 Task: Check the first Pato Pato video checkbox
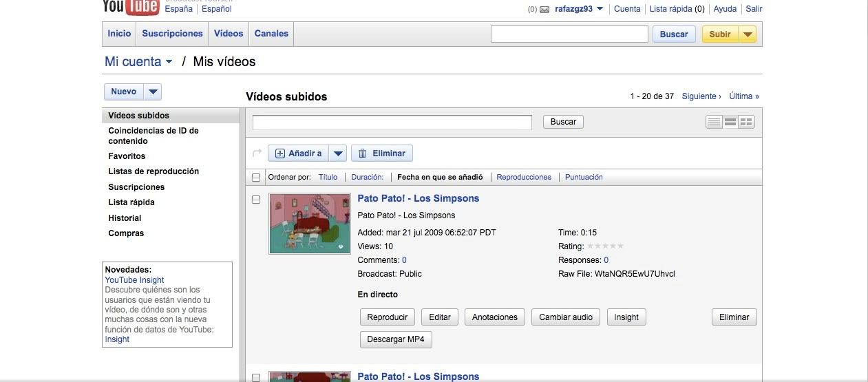256,200
